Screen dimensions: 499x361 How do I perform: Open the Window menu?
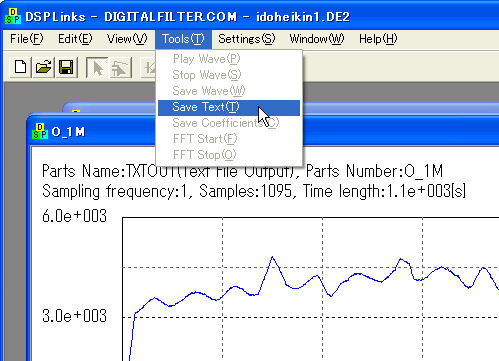(317, 39)
